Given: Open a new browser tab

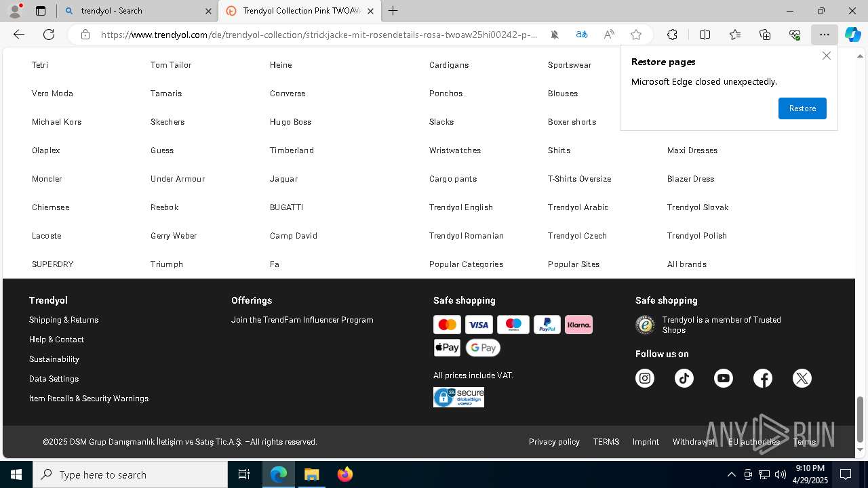Looking at the screenshot, I should (393, 11).
